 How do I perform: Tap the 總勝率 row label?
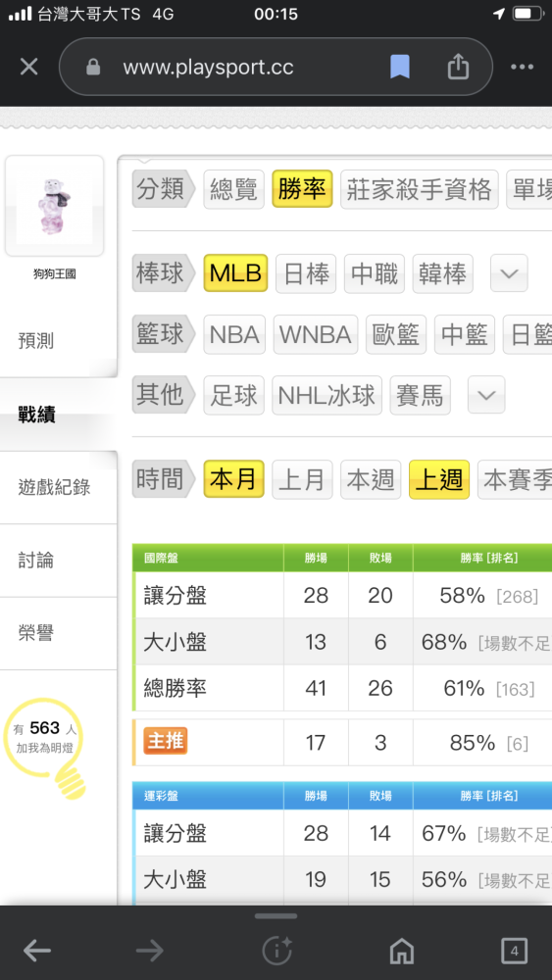click(x=176, y=688)
